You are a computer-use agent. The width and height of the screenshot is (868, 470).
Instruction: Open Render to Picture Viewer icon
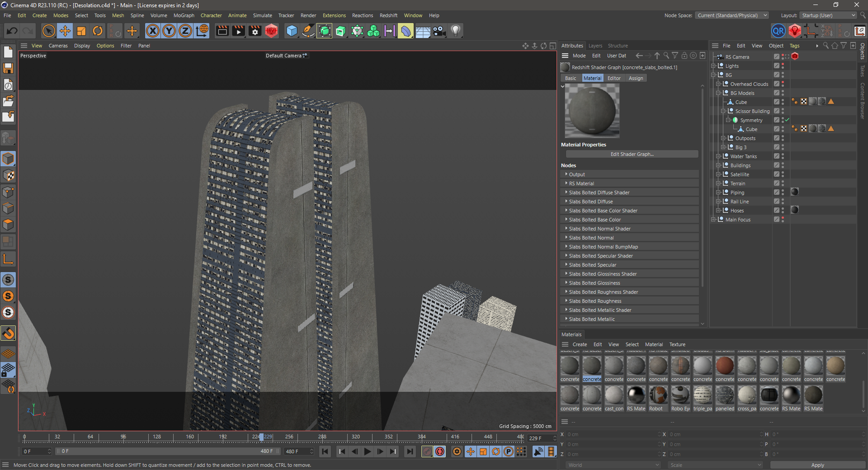[x=238, y=31]
